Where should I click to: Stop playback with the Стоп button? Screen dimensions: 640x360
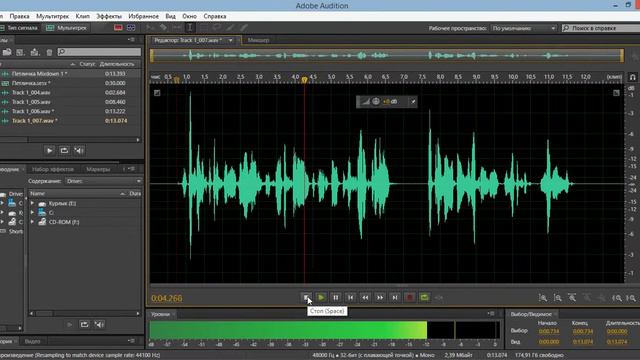click(x=306, y=298)
